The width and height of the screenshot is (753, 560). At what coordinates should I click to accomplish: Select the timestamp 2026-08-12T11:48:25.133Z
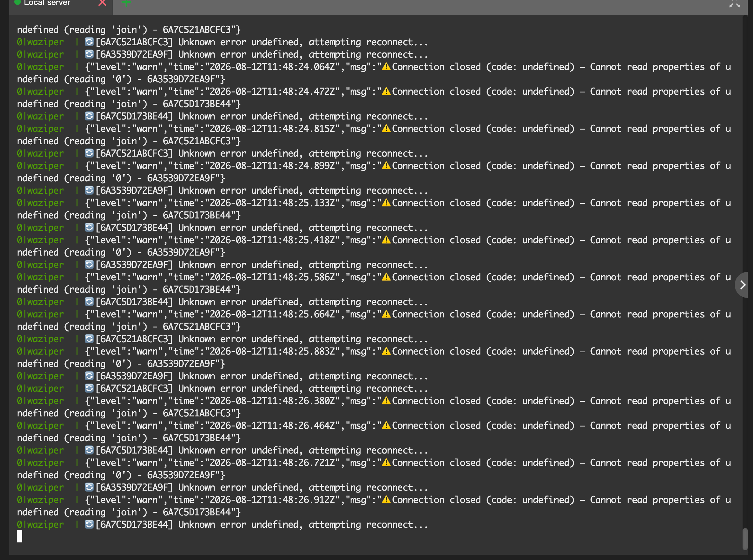pos(272,203)
